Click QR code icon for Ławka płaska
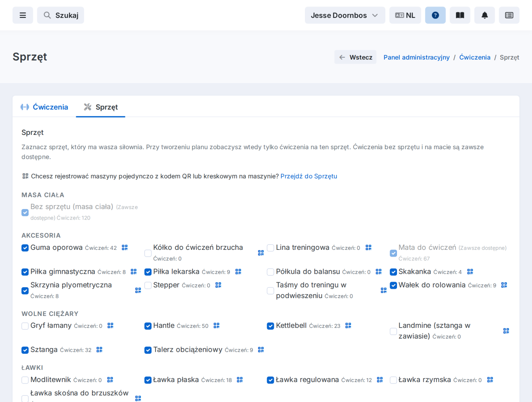 pos(240,380)
